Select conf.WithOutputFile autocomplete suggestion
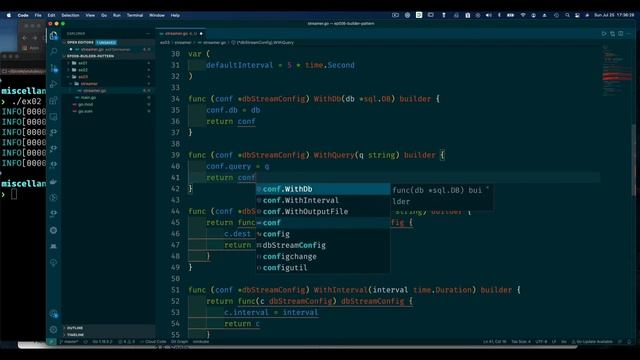Viewport: 640px width, 360px height. tap(323, 211)
